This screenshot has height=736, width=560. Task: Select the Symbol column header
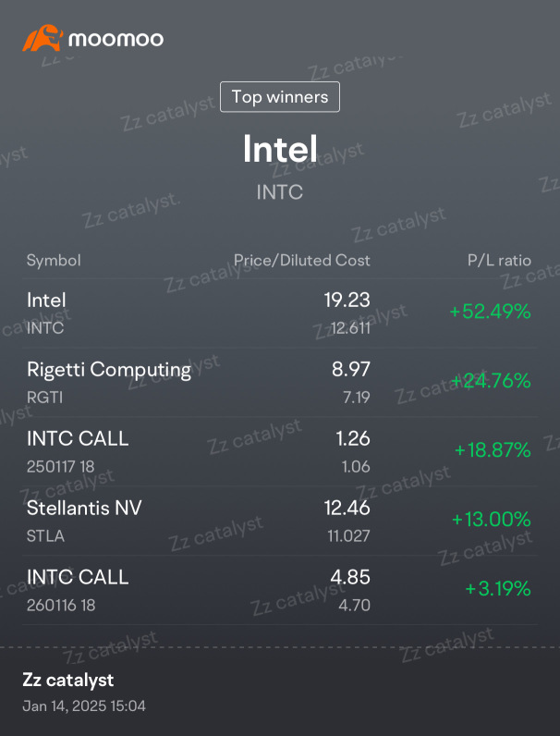54,260
